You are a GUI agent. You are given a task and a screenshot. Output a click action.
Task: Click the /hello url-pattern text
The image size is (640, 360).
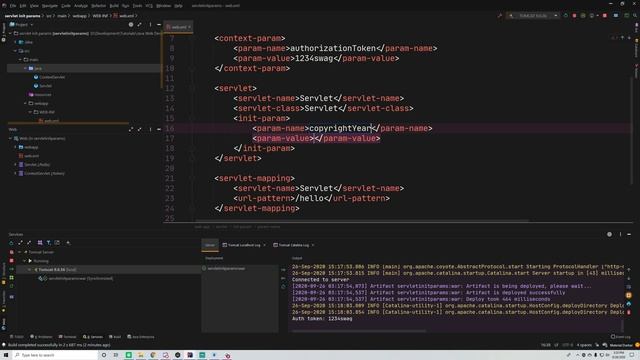(309, 198)
